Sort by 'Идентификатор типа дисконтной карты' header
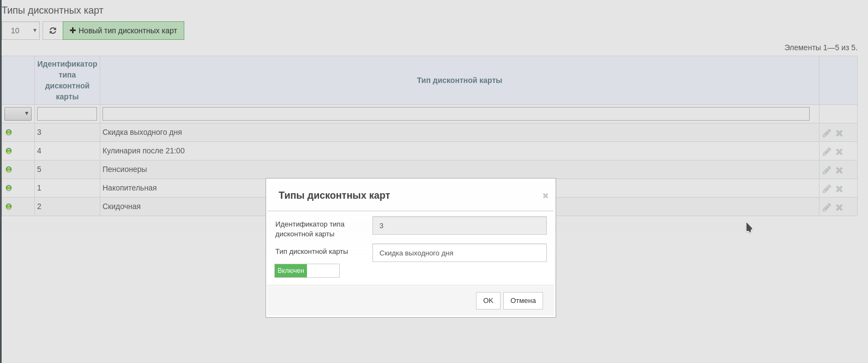The width and height of the screenshot is (868, 363). pos(67,80)
